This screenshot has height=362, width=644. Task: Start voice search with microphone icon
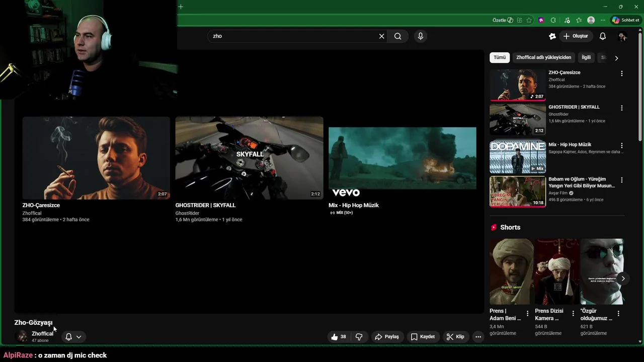coord(421,36)
